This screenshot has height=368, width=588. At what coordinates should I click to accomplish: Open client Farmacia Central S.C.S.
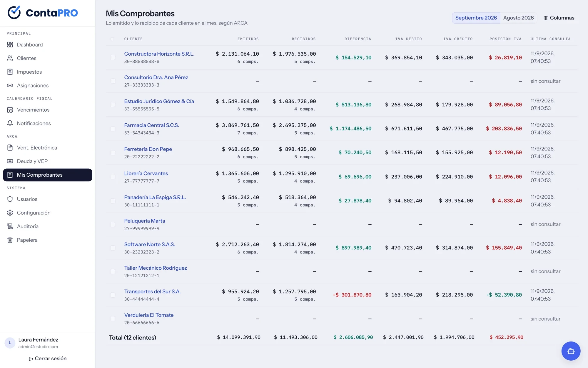pyautogui.click(x=151, y=125)
